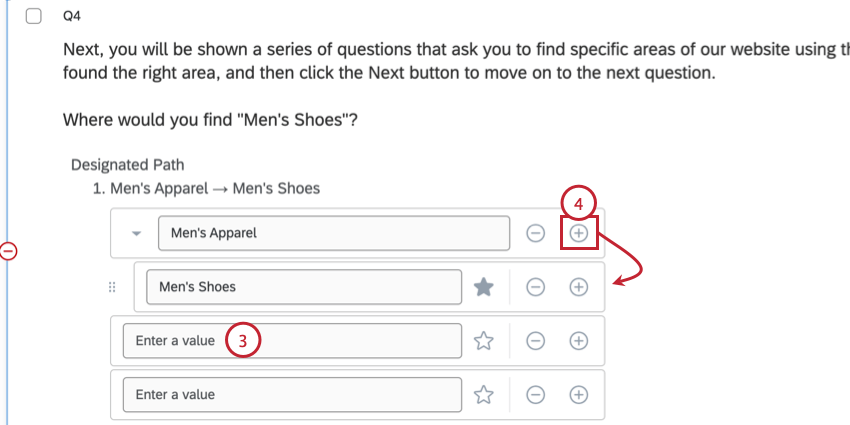This screenshot has height=425, width=850.
Task: Click minus icon on Men's Shoes row
Action: tap(536, 287)
